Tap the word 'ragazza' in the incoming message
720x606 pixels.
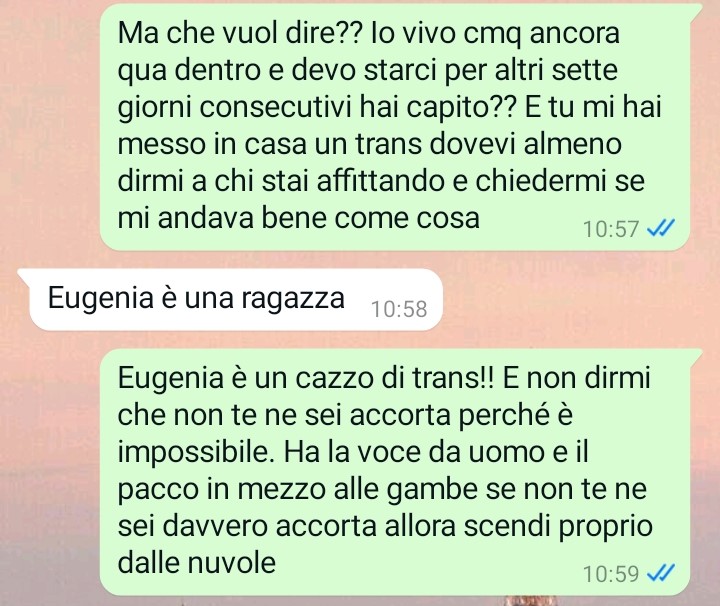[x=292, y=299]
